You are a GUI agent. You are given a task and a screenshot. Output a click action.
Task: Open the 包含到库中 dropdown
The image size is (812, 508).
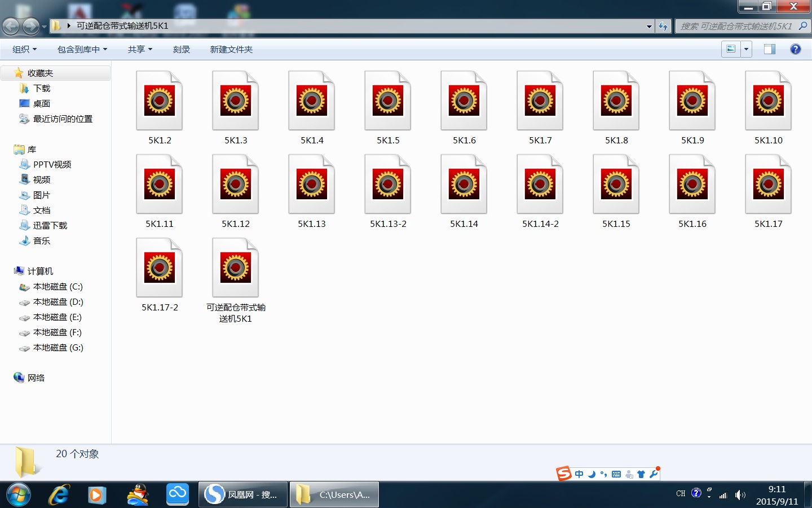[82, 50]
